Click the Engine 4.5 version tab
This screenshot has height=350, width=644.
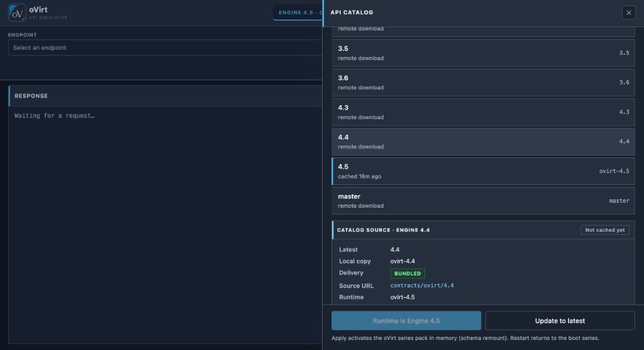pos(298,13)
